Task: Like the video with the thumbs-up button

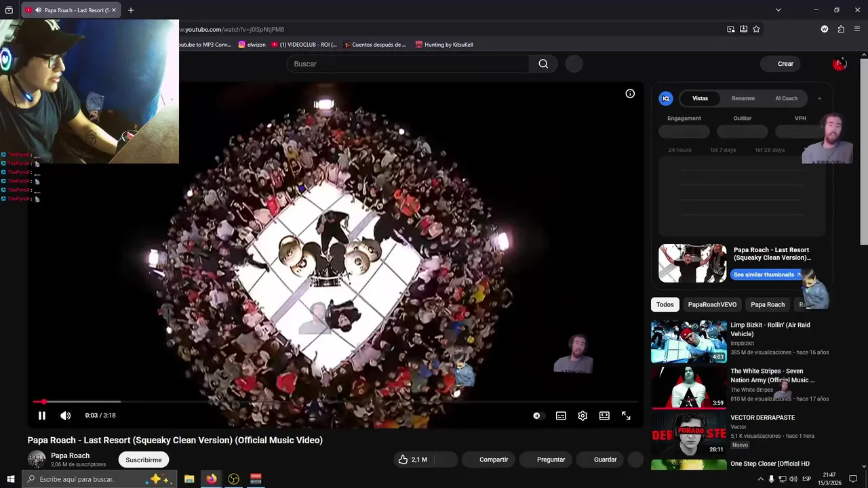Action: (412, 460)
